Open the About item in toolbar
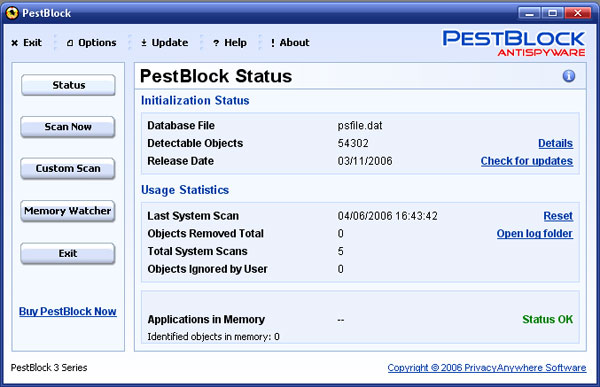 click(x=290, y=42)
